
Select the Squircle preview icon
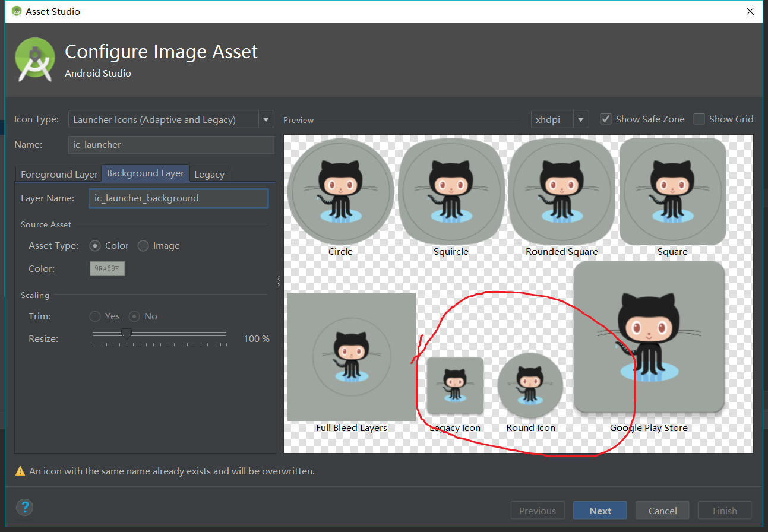pyautogui.click(x=451, y=192)
